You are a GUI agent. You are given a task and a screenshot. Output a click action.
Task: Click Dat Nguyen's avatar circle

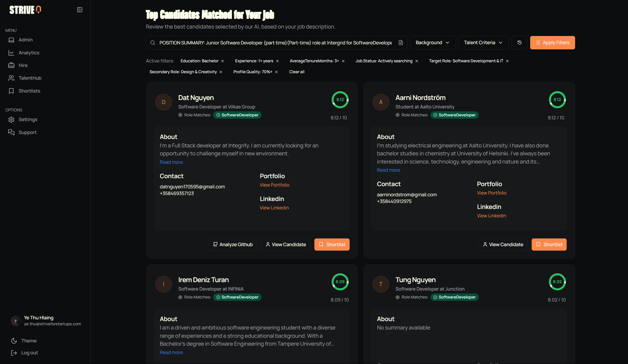pyautogui.click(x=164, y=102)
